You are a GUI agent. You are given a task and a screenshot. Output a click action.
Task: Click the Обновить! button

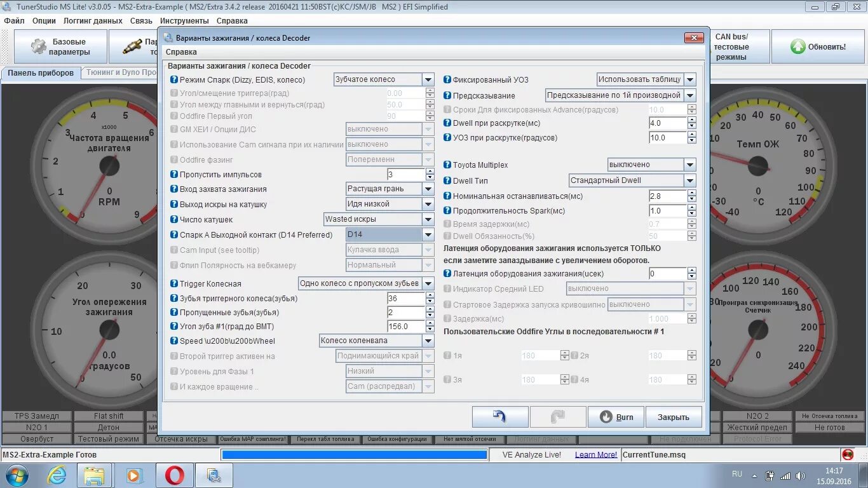coord(818,46)
